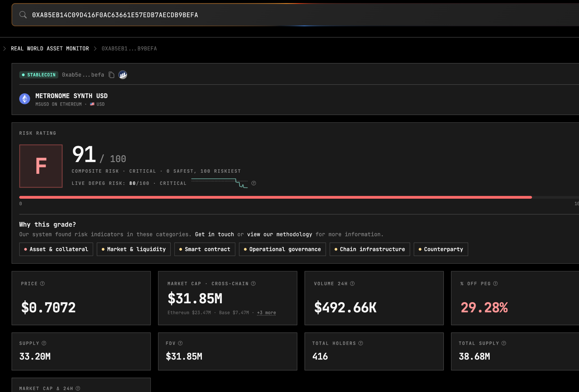Open the Get in touch link

click(215, 234)
